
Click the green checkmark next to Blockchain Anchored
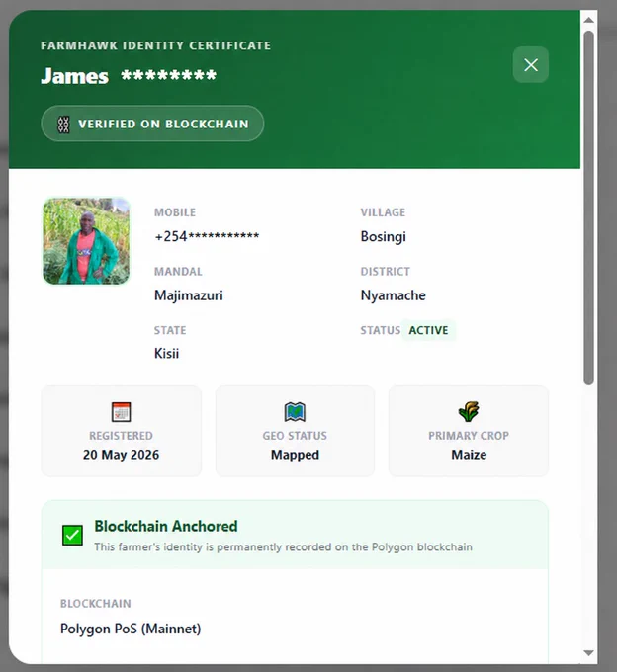(72, 535)
